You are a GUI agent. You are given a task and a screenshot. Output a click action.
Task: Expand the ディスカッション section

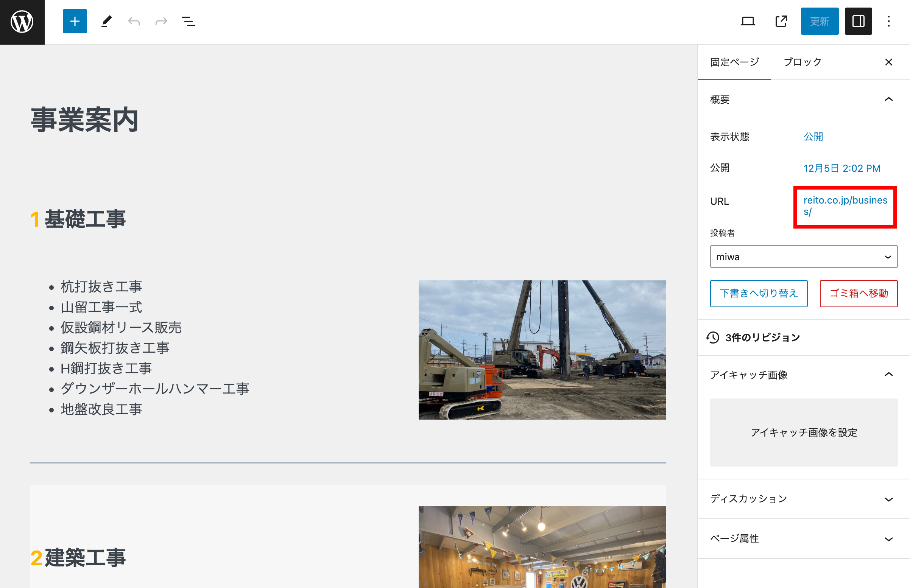(x=888, y=499)
